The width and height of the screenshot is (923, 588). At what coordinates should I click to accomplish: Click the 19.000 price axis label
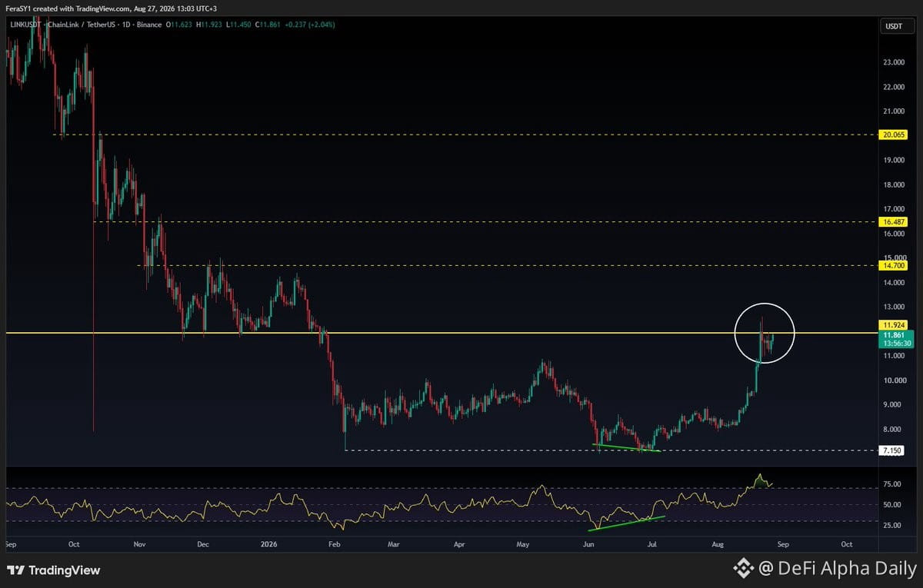[x=894, y=161]
